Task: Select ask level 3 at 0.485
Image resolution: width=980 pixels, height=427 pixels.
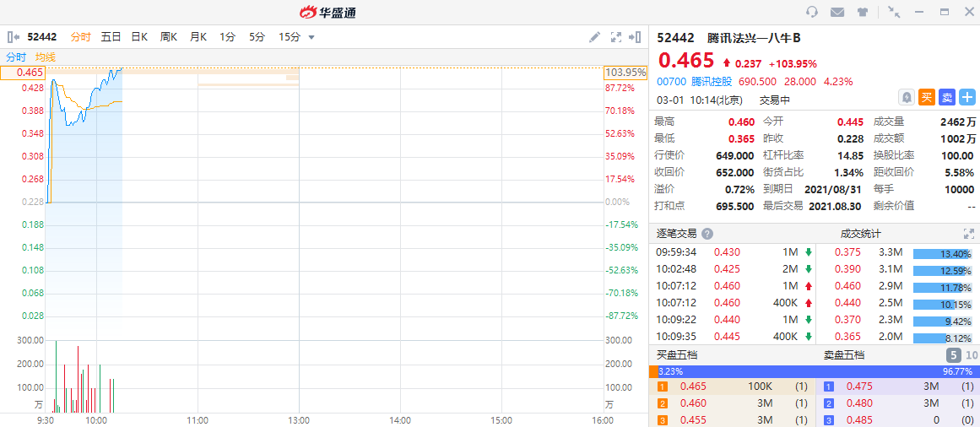Action: tap(898, 420)
